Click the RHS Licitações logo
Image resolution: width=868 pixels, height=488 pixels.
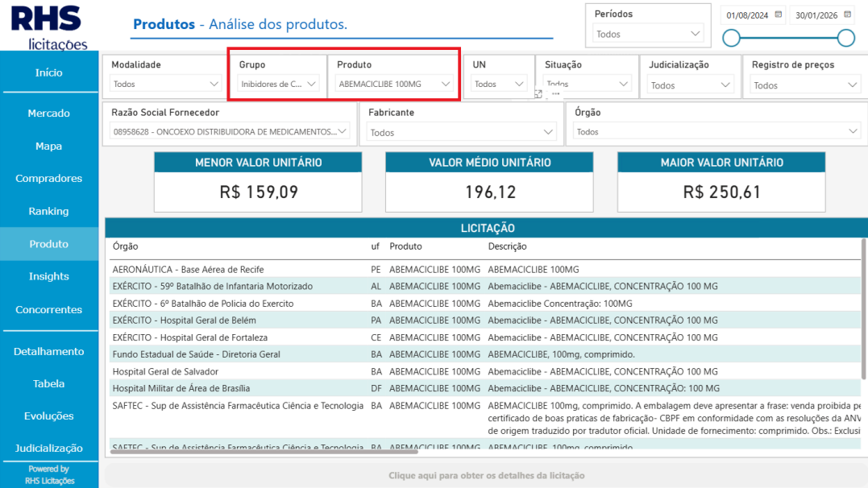[x=49, y=27]
